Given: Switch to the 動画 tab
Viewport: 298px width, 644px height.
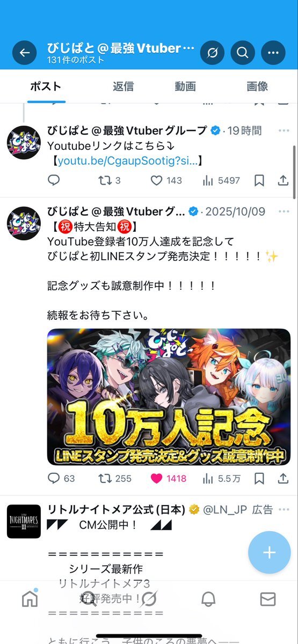Looking at the screenshot, I should click(185, 86).
